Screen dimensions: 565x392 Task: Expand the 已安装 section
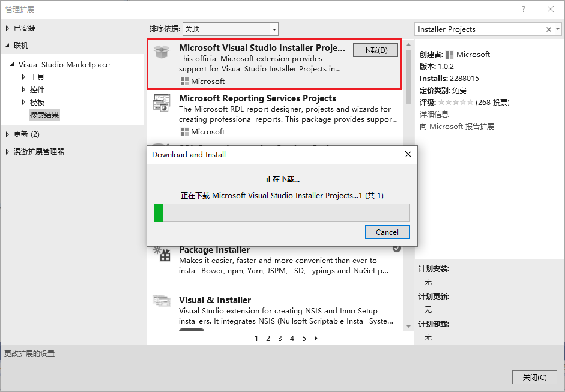[7, 28]
